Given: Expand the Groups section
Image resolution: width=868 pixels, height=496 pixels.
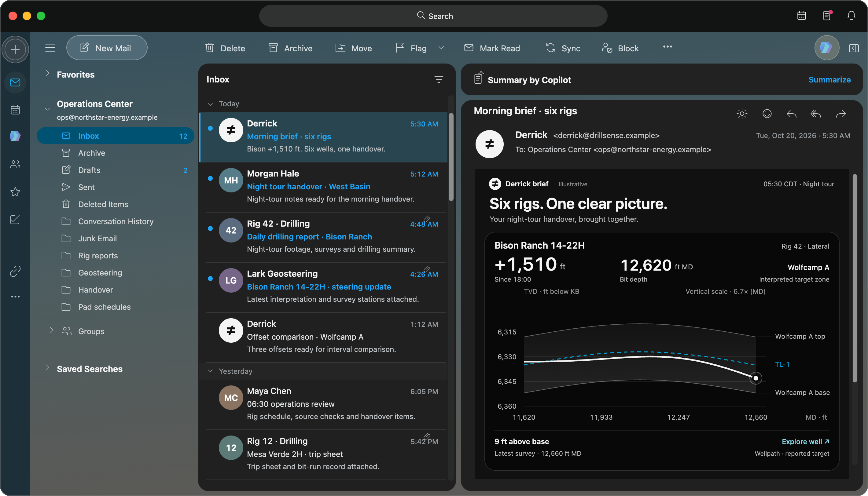Looking at the screenshot, I should pos(52,330).
